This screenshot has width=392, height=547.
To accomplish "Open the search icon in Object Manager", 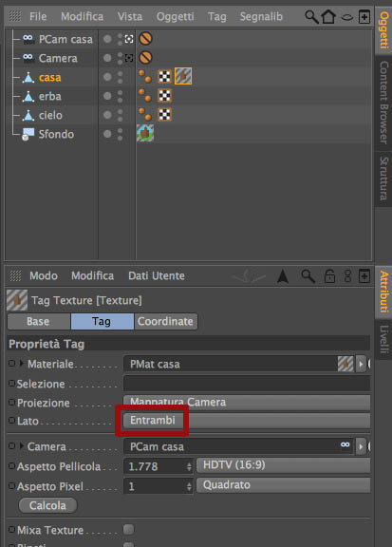I will point(311,16).
